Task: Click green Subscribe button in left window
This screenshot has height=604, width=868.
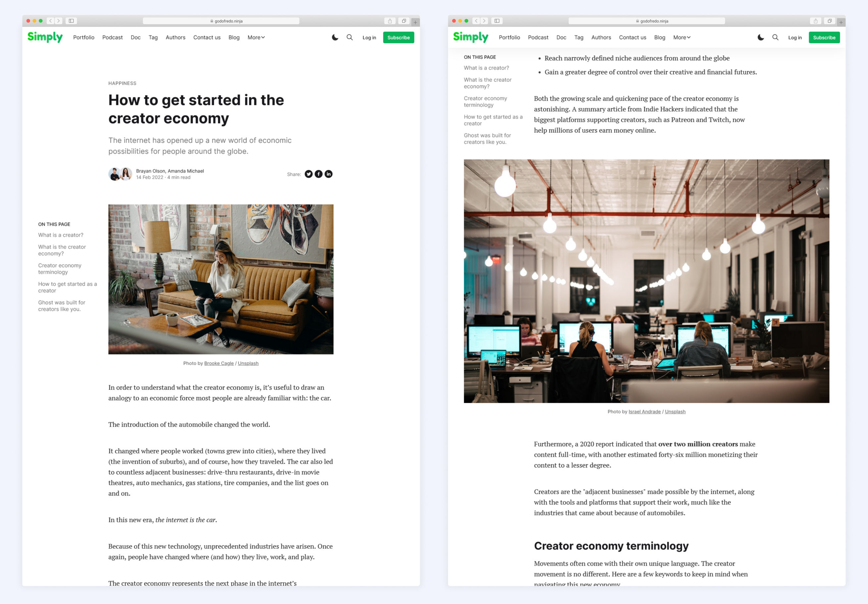Action: click(398, 37)
